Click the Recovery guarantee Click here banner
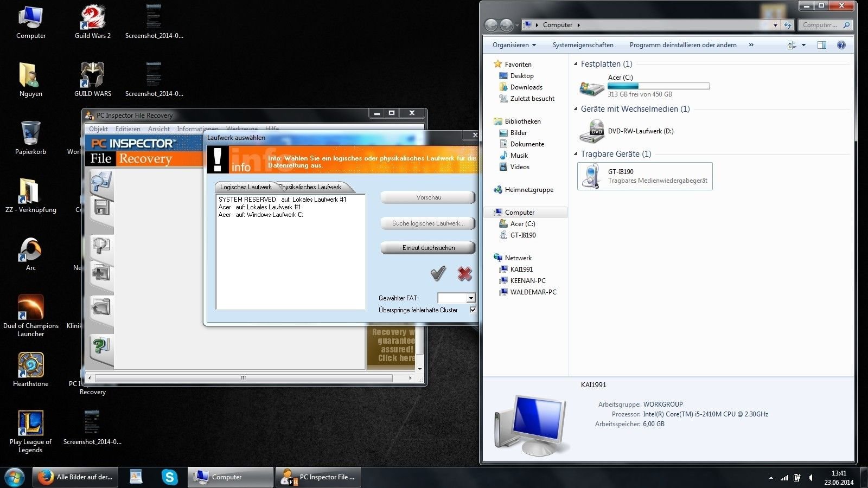868x488 pixels. tap(391, 345)
